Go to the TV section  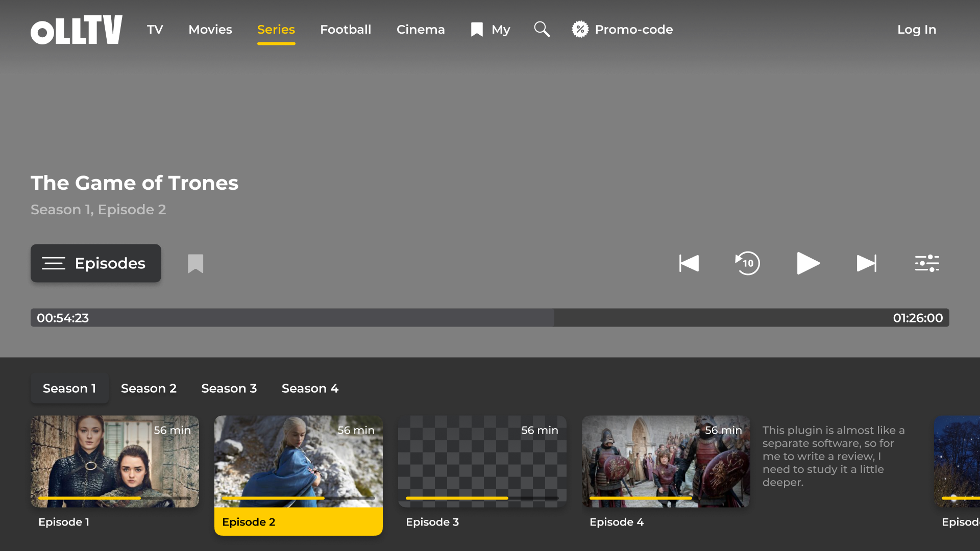[155, 30]
